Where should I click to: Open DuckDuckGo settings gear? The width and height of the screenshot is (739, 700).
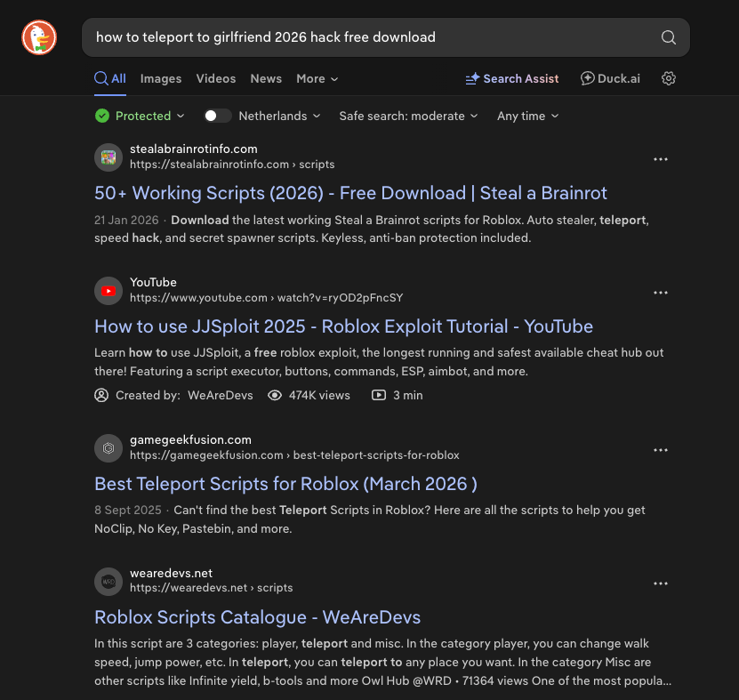point(668,78)
